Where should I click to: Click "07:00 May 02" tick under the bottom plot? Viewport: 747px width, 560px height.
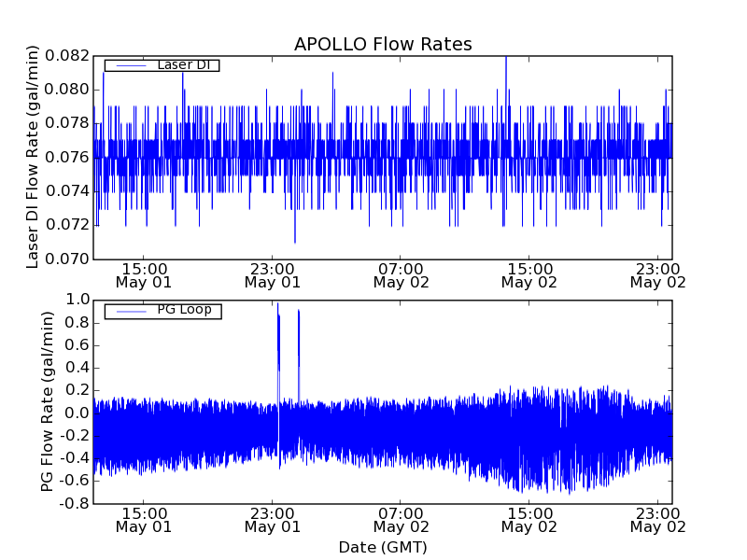coord(401,519)
